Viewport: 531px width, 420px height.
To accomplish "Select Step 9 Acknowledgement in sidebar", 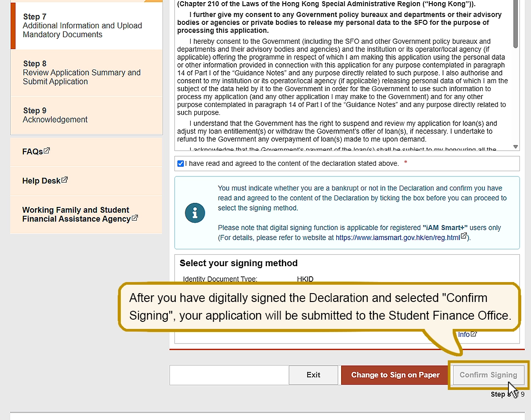I will pos(55,115).
